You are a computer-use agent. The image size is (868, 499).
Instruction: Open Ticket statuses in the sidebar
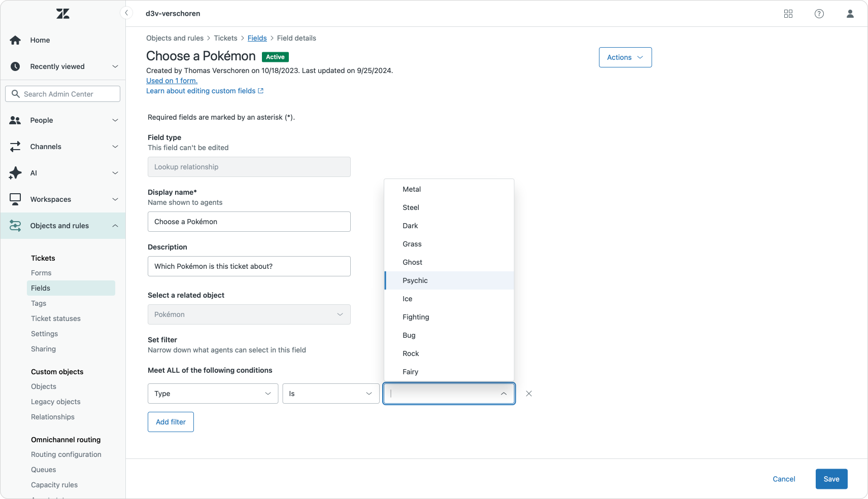click(56, 318)
